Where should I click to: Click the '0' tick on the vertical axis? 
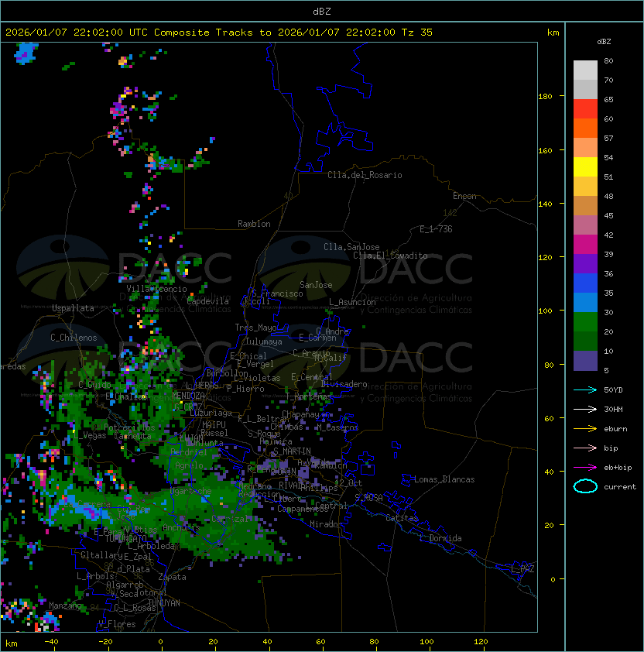553,579
